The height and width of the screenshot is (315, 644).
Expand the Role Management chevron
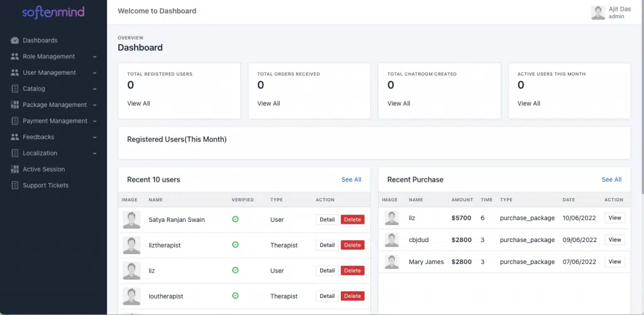94,57
